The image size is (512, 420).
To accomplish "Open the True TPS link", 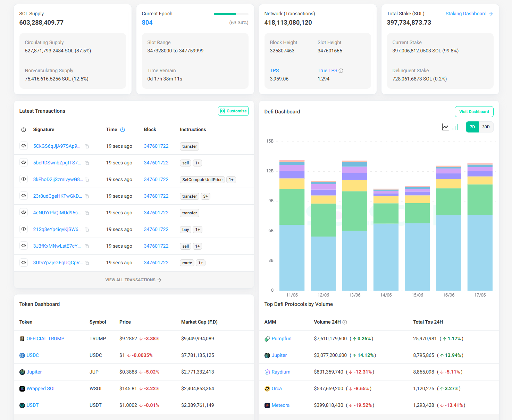I will (x=327, y=70).
